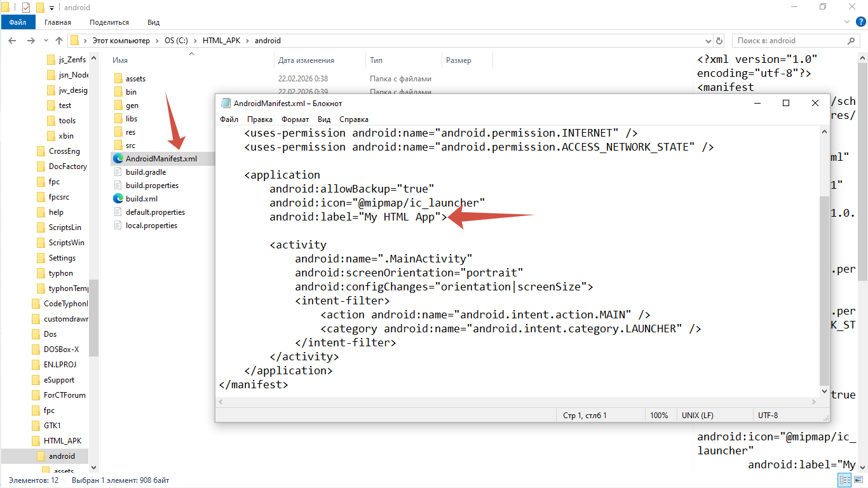This screenshot has width=868, height=488.
Task: Open the Формат menu in Notepad
Action: pyautogui.click(x=295, y=119)
